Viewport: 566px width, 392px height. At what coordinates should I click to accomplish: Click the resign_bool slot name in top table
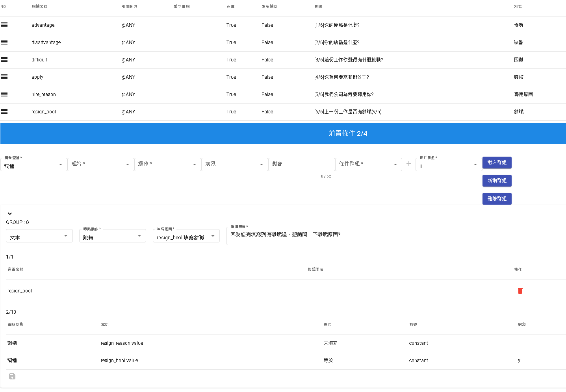44,112
